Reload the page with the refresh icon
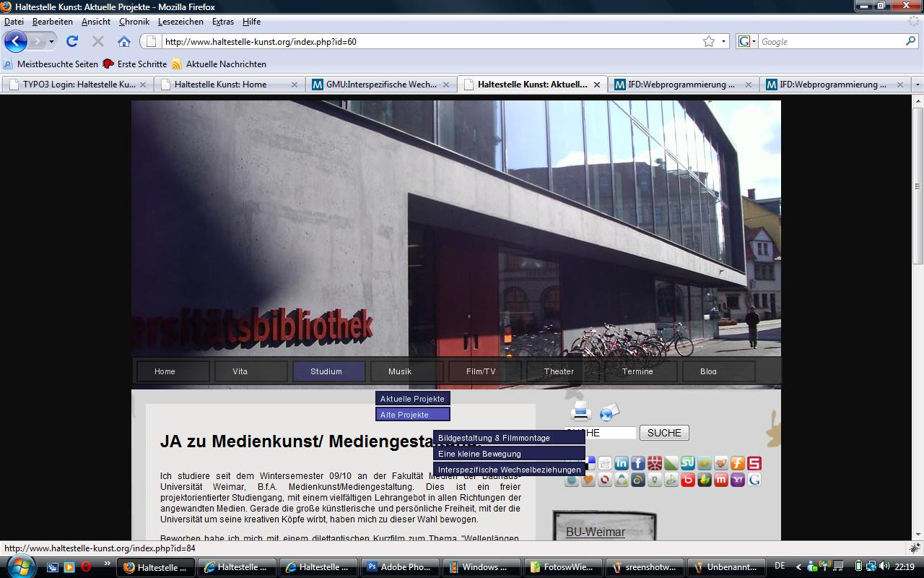Viewport: 924px width, 578px height. (72, 41)
